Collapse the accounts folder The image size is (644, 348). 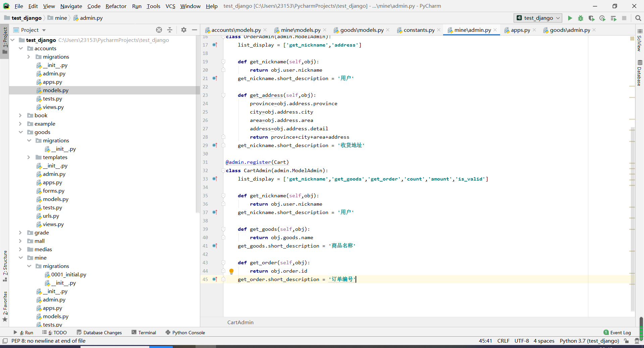(x=21, y=49)
